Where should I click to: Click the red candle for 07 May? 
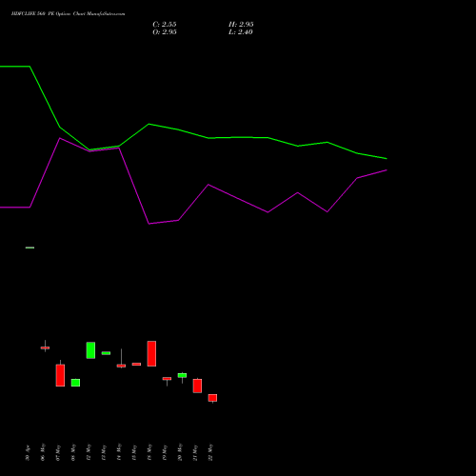pyautogui.click(x=60, y=375)
